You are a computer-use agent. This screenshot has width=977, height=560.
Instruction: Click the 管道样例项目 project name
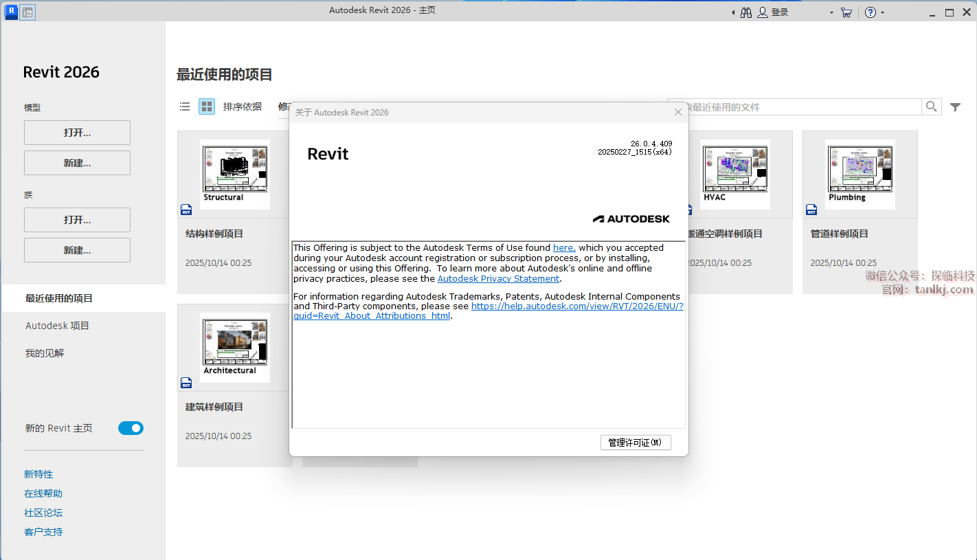[840, 234]
